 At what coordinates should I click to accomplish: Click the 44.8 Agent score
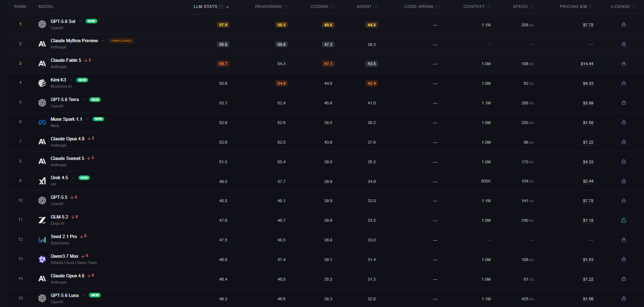click(372, 25)
